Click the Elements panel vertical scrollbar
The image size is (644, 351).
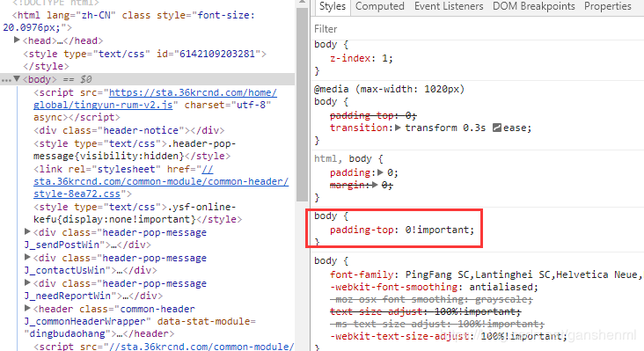coord(303,105)
